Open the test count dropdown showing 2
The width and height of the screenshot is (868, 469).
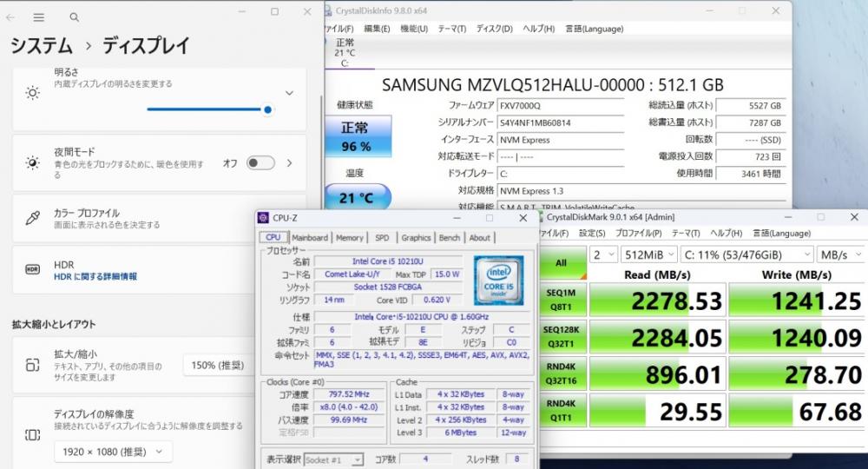click(603, 254)
